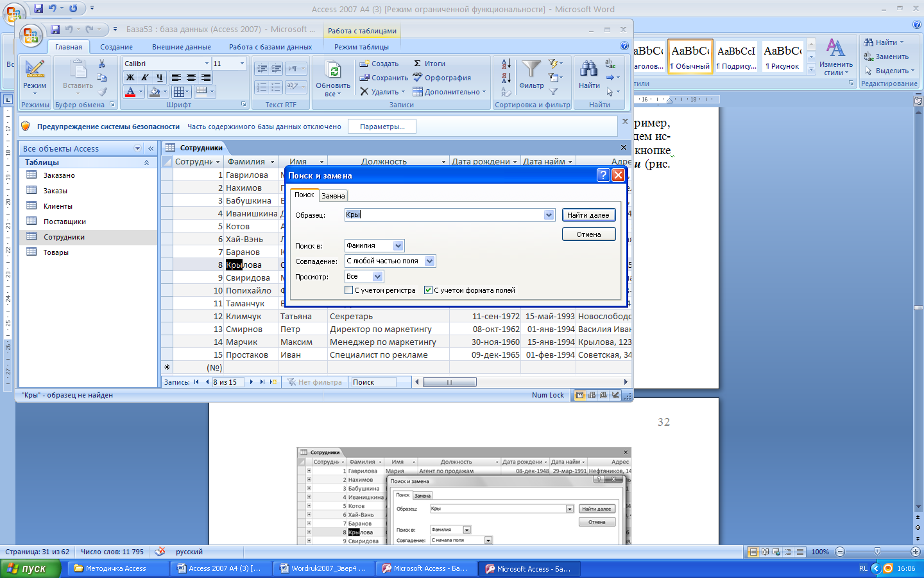Image resolution: width=924 pixels, height=578 pixels.
Task: Click Copy icon in Access clipboard group
Action: [101, 78]
